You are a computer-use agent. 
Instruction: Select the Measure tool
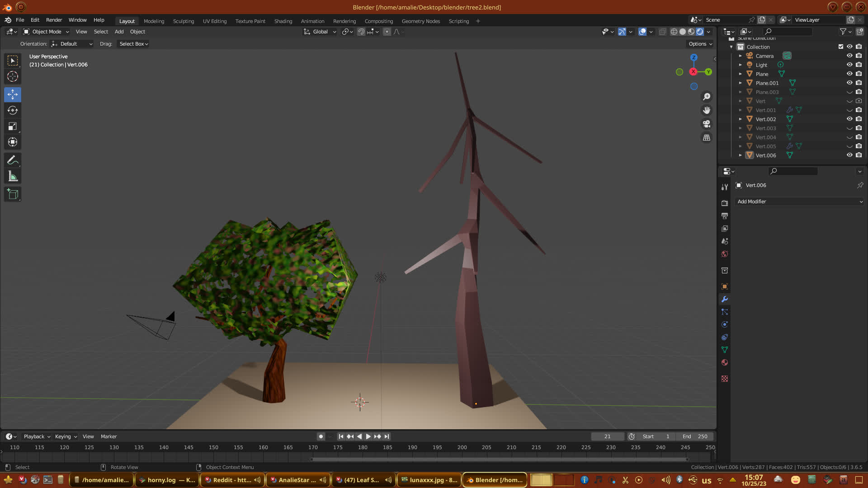click(x=13, y=177)
